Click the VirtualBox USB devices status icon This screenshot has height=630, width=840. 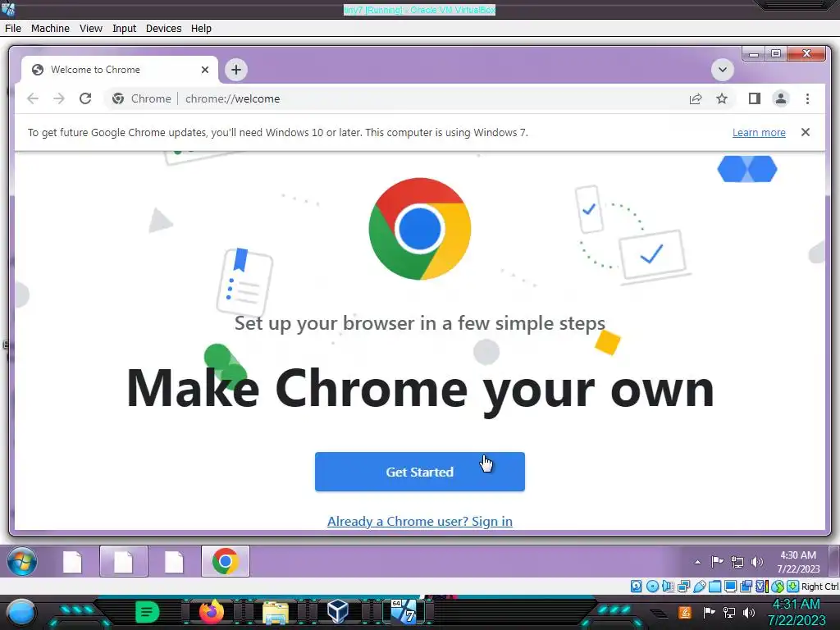pos(699,586)
